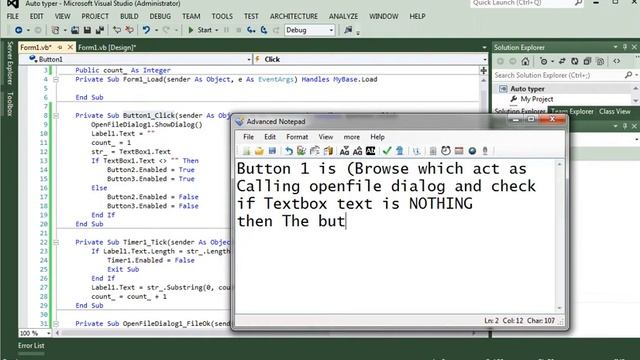Click the increase font size icon in Advanced Notepad

pos(358,151)
